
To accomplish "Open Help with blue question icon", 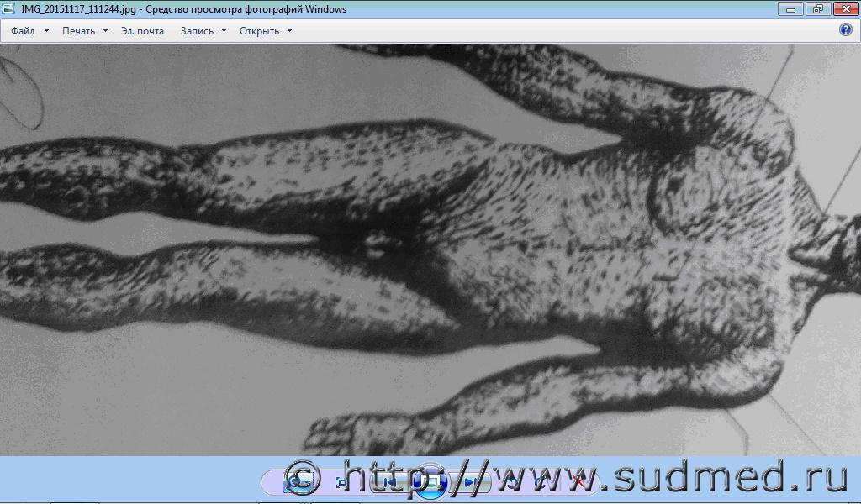I will 846,30.
